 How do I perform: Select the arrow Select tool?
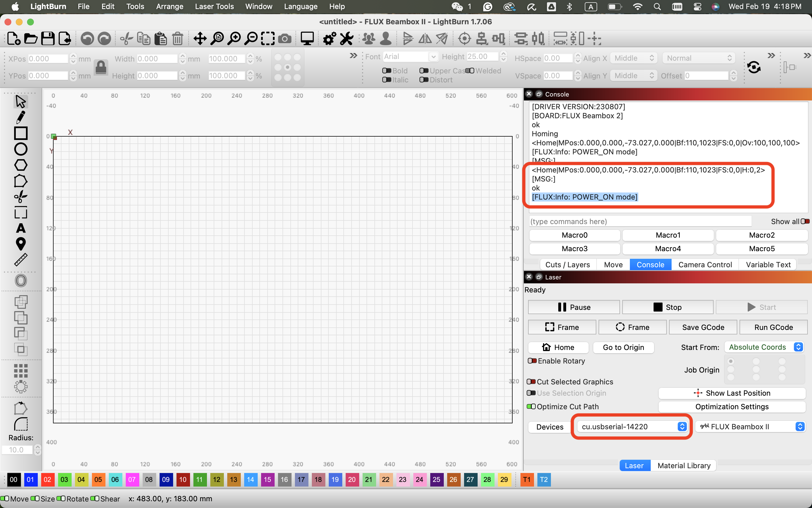21,102
